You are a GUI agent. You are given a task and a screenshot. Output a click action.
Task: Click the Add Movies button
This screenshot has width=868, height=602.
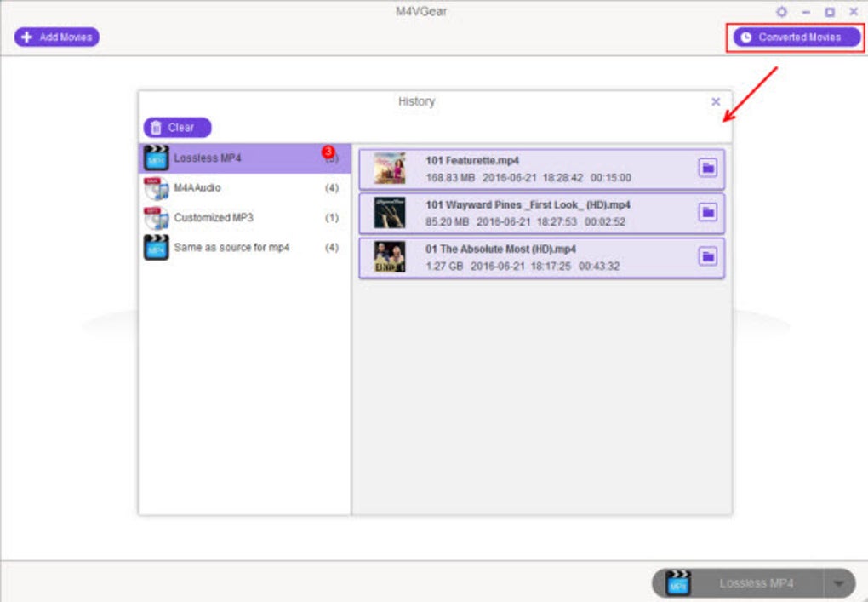pos(57,37)
